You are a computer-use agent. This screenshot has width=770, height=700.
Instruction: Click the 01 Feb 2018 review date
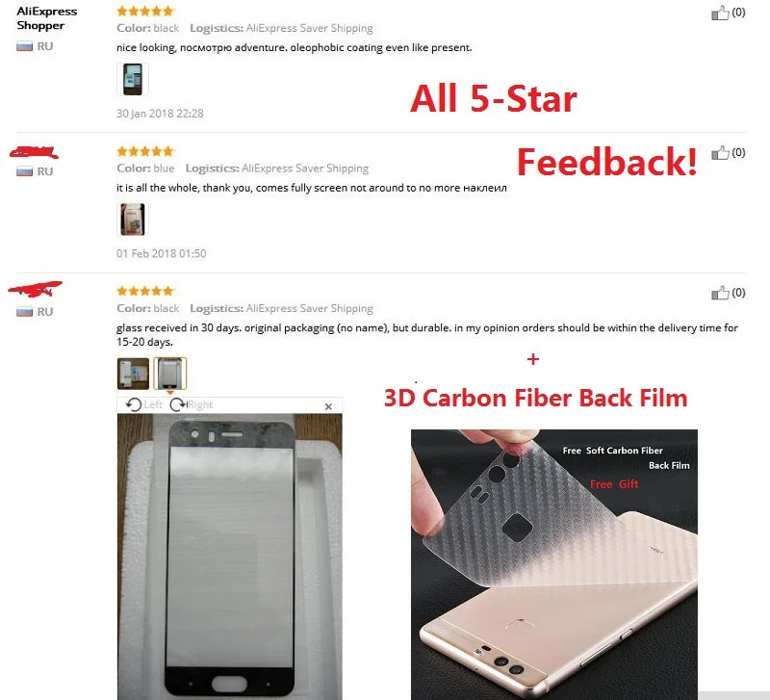[161, 253]
